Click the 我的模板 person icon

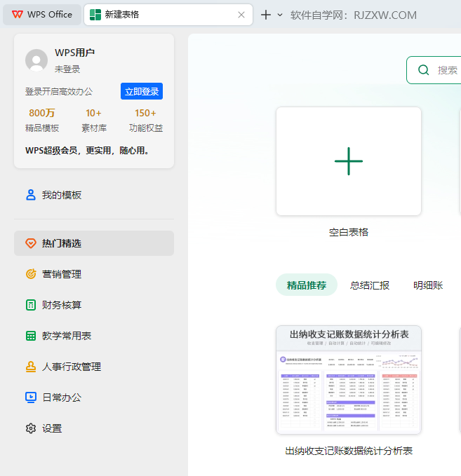[x=31, y=195]
